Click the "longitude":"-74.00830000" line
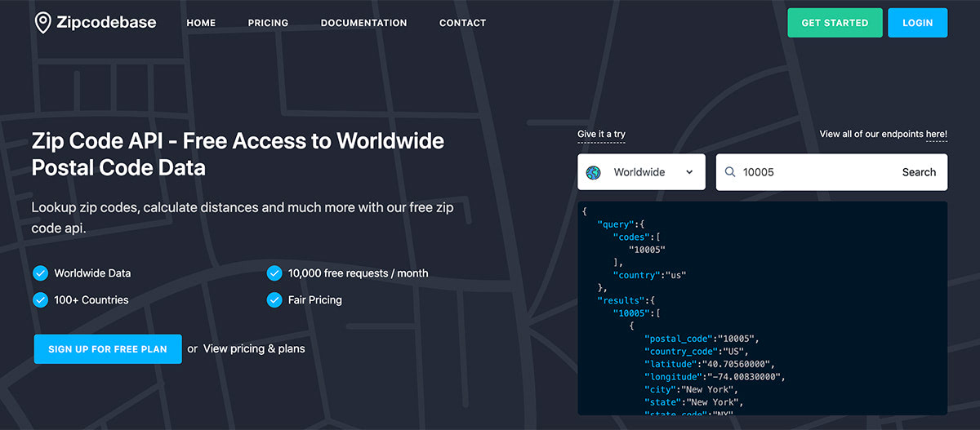This screenshot has height=430, width=980. (x=715, y=377)
